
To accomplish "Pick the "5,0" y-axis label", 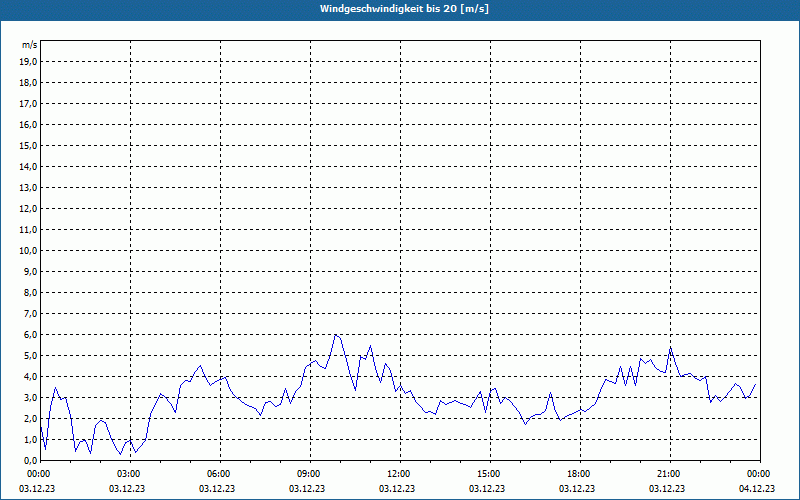I will tap(30, 356).
